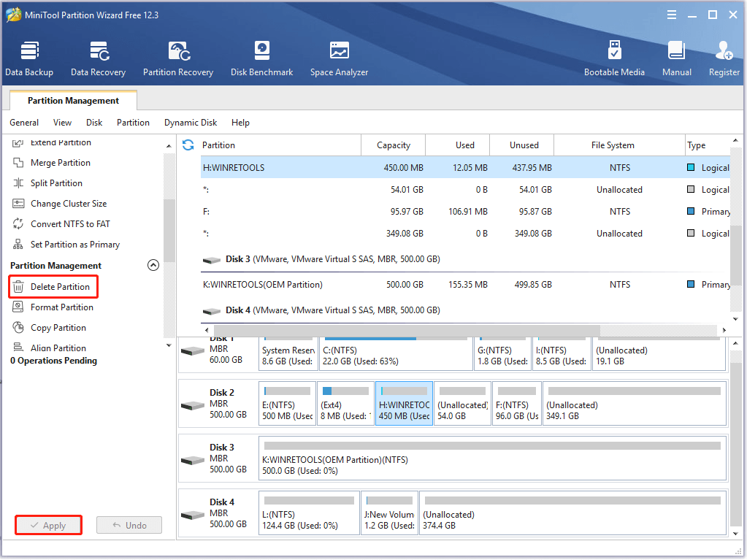This screenshot has width=747, height=560.
Task: Select Disk 3 drive icon in disk map
Action: pyautogui.click(x=193, y=461)
